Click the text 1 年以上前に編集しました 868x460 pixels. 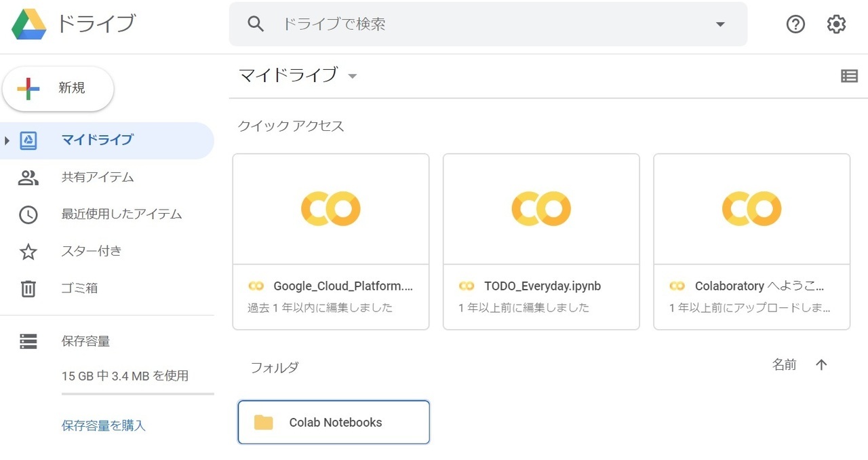tap(524, 308)
